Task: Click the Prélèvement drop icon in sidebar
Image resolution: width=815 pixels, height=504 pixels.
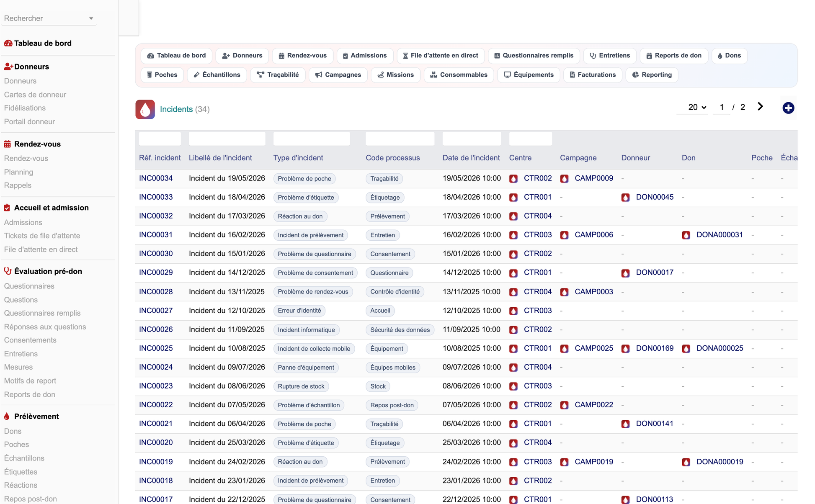Action: pyautogui.click(x=7, y=417)
